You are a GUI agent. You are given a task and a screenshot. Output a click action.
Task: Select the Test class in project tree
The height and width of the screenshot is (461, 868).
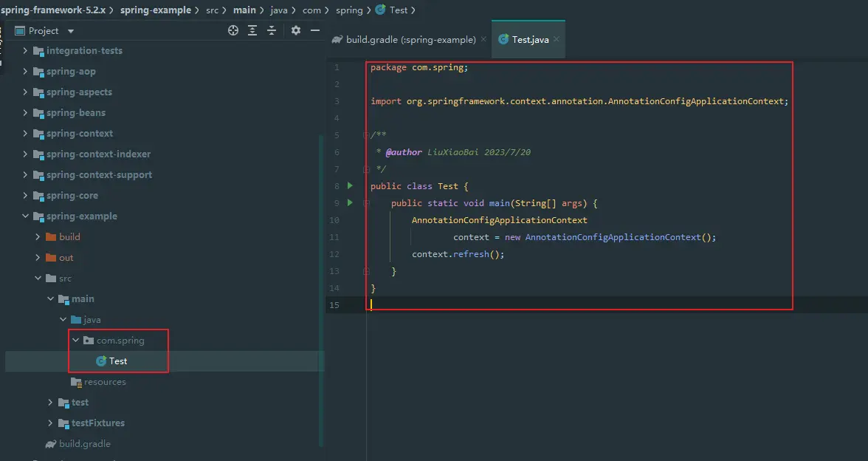click(117, 361)
